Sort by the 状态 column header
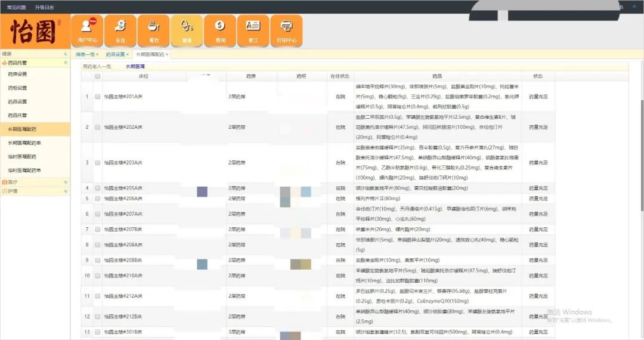The height and width of the screenshot is (340, 644). [538, 76]
